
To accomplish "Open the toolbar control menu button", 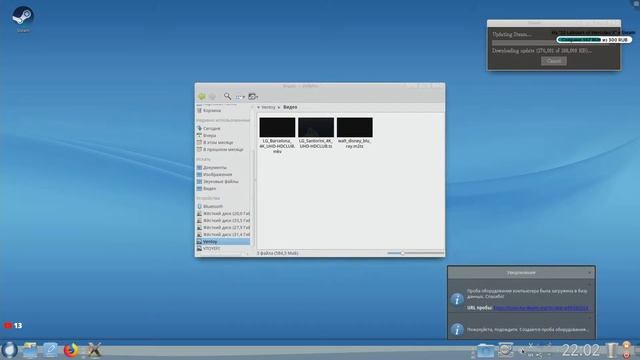I will coord(253,97).
